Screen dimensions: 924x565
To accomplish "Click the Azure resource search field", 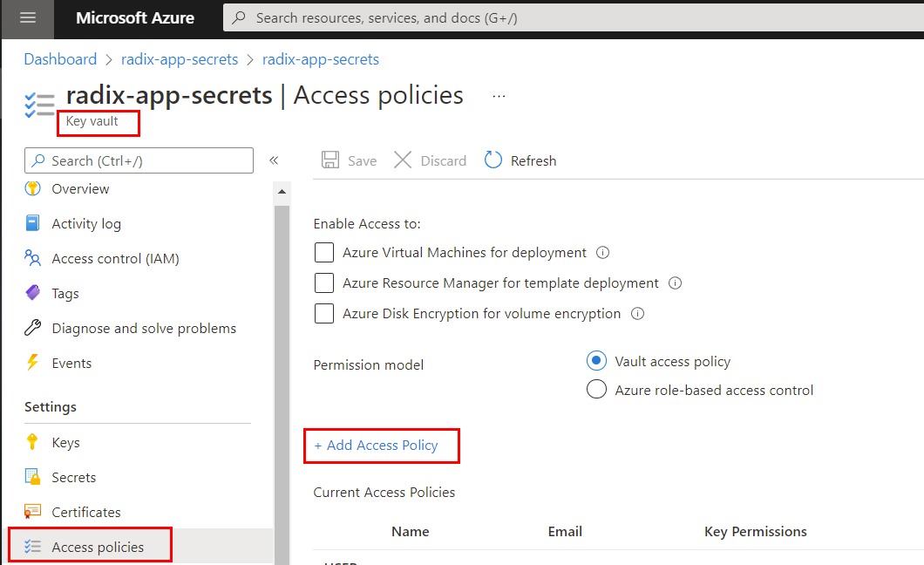I will [x=523, y=17].
